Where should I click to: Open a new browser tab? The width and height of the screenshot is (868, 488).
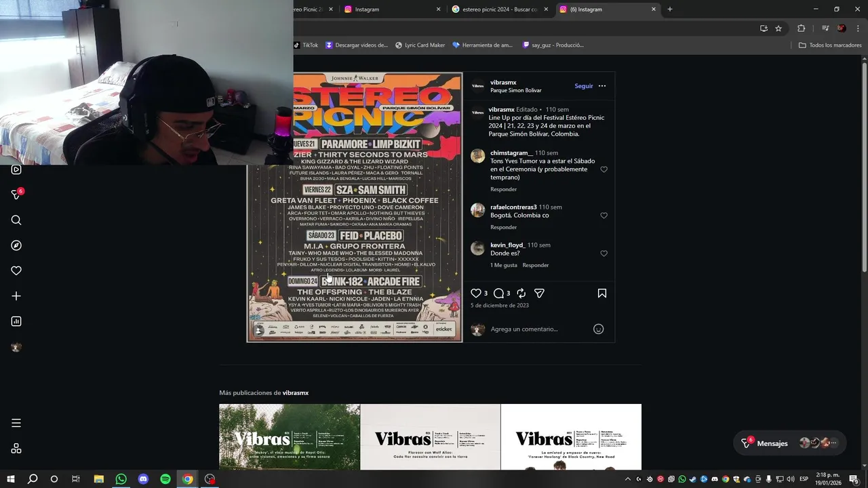670,9
